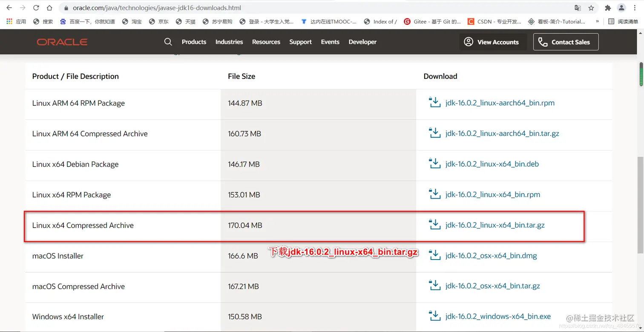644x332 pixels.
Task: Open the Events menu
Action: point(330,42)
